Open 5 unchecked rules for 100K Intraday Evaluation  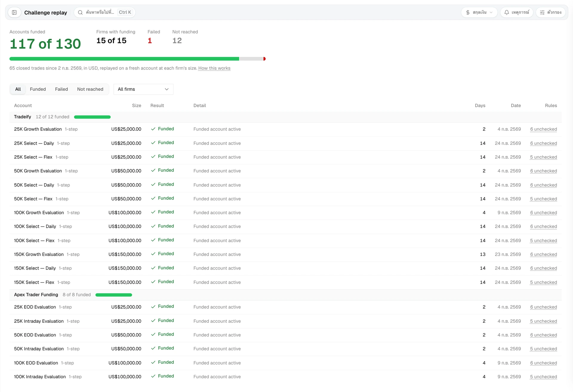tap(543, 377)
